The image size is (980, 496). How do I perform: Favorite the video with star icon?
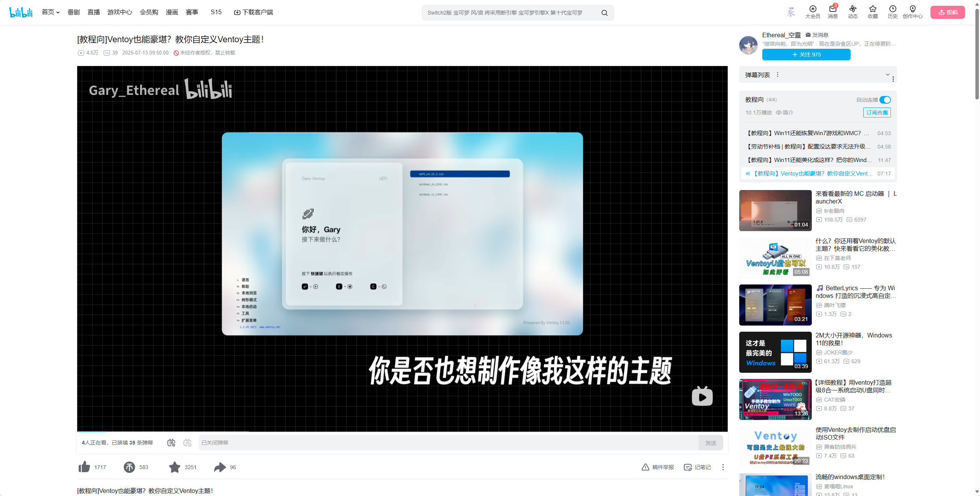coord(175,467)
